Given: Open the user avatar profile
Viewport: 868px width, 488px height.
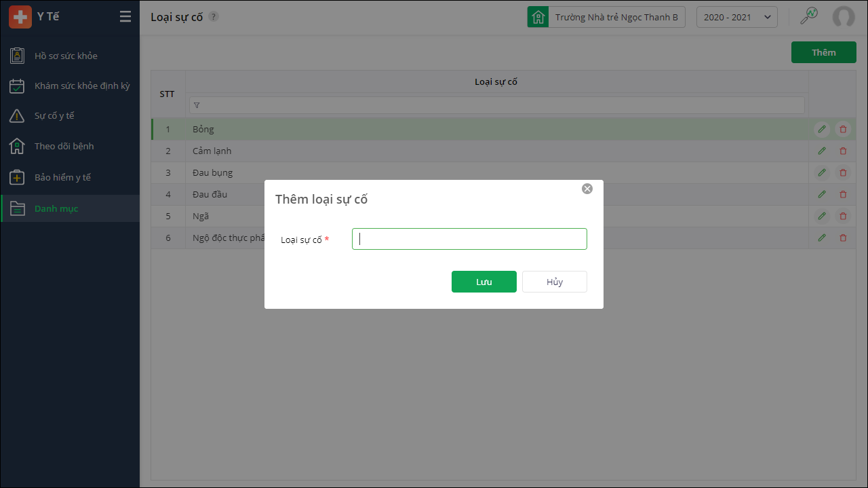Looking at the screenshot, I should [x=844, y=17].
